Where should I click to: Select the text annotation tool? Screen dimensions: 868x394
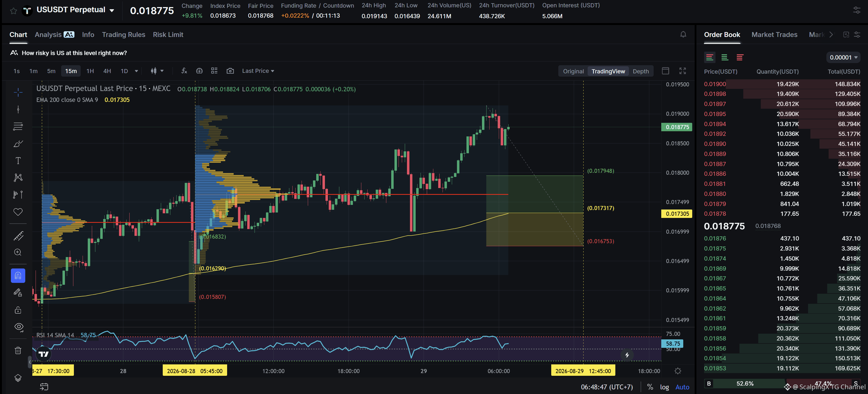pyautogui.click(x=18, y=160)
